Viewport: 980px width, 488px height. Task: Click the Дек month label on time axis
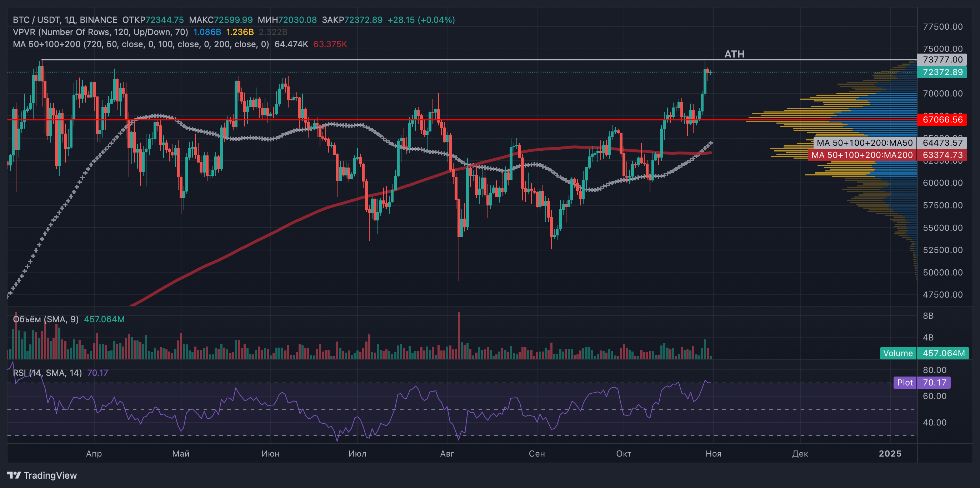[800, 453]
